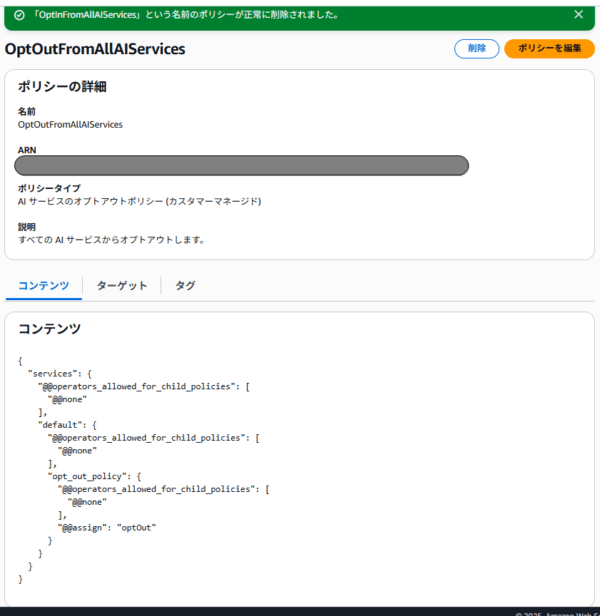Viewport: 600px width, 616px height.
Task: Click the ポリシーの詳細 panel heading
Action: [x=62, y=87]
